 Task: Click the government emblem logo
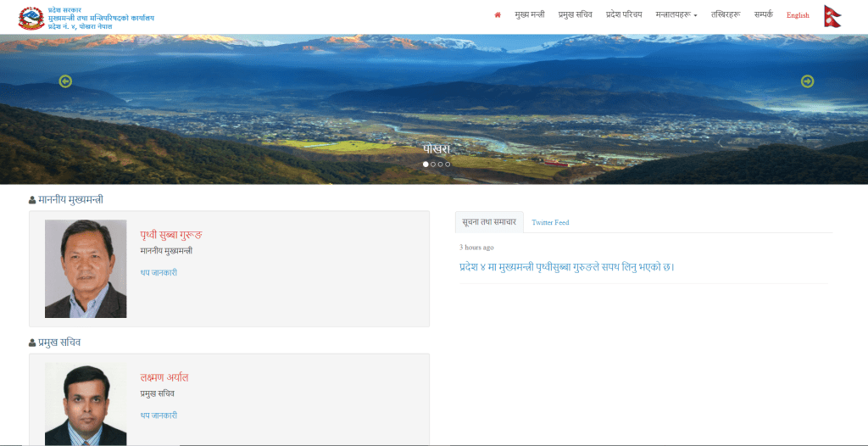point(31,18)
